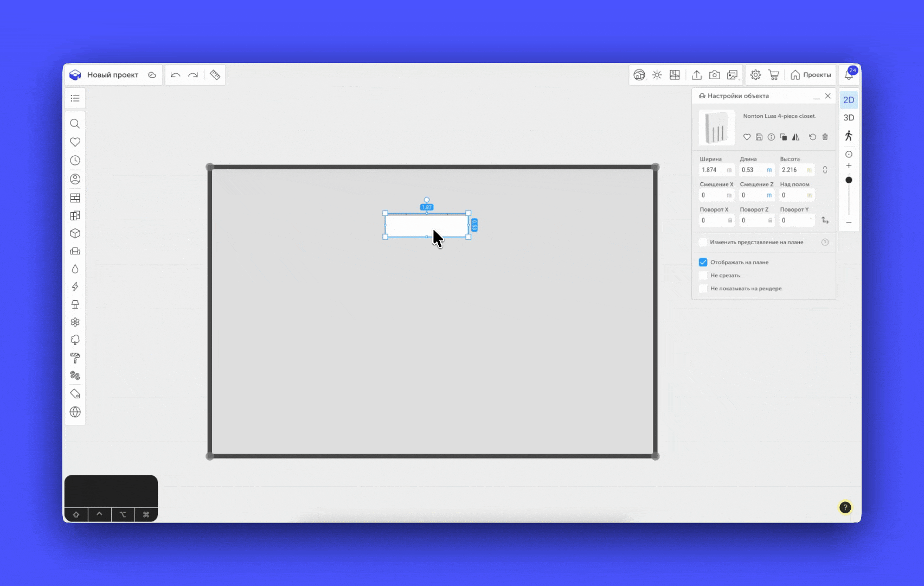924x586 pixels.
Task: Click the zoom slider handle
Action: (x=849, y=180)
